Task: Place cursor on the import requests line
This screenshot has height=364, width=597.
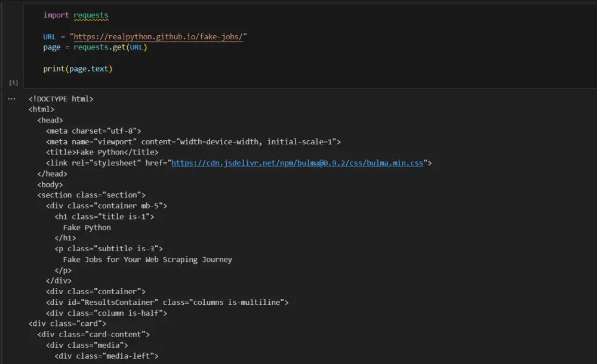Action: [75, 15]
